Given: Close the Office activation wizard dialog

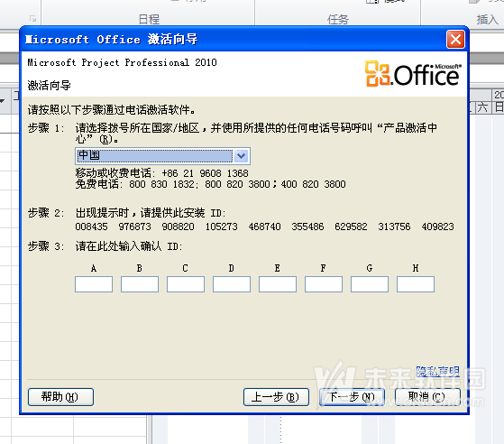Looking at the screenshot, I should coord(455,40).
